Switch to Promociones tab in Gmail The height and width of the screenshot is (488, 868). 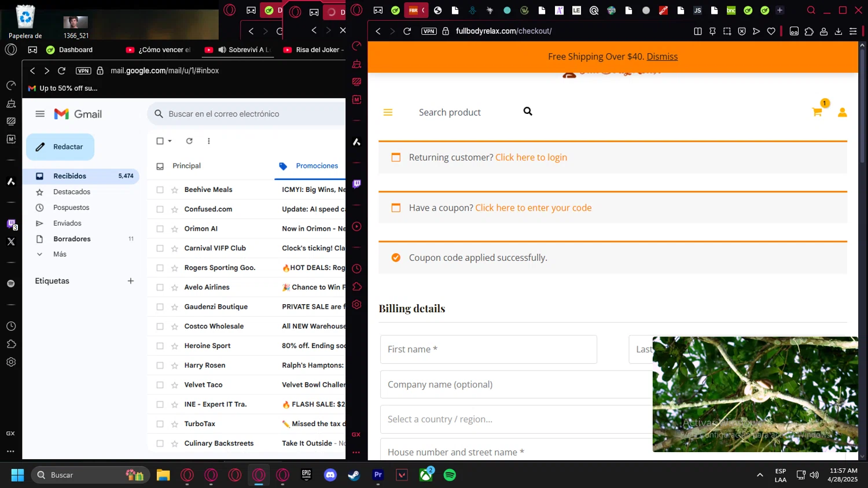(308, 166)
